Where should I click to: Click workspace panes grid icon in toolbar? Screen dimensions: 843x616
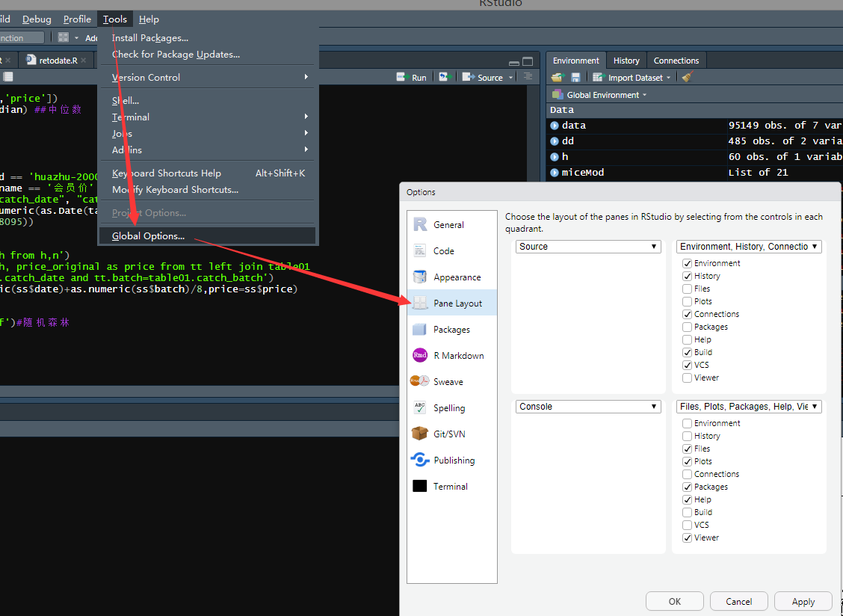click(x=64, y=37)
